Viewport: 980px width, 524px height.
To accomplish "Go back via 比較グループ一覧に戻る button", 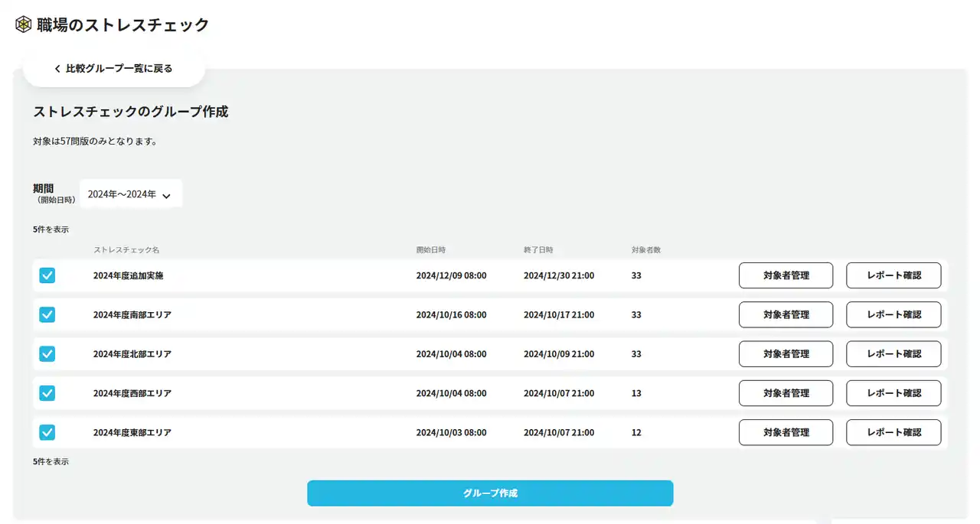I will tap(114, 69).
